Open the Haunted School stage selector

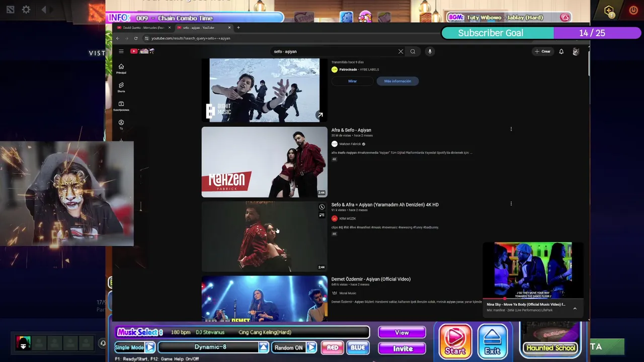pyautogui.click(x=550, y=339)
